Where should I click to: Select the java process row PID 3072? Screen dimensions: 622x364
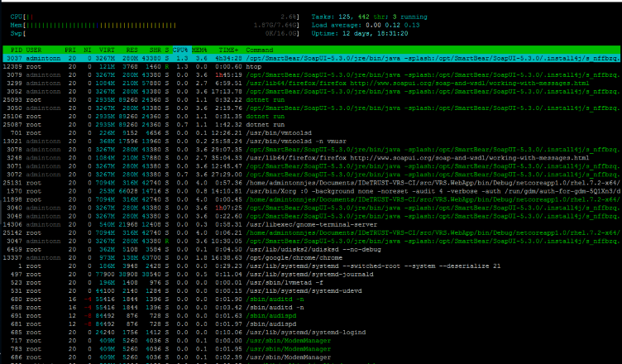click(311, 175)
